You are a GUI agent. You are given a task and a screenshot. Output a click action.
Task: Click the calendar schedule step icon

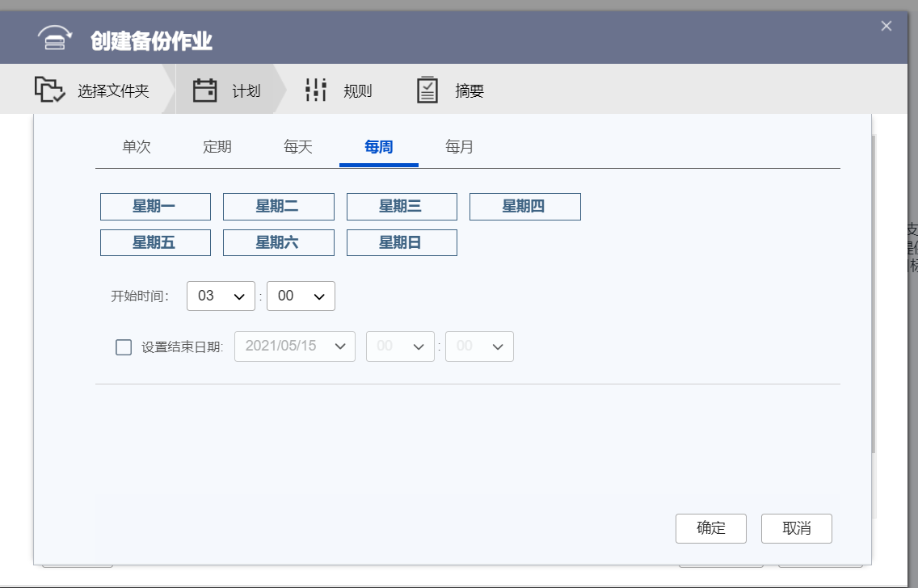[205, 90]
